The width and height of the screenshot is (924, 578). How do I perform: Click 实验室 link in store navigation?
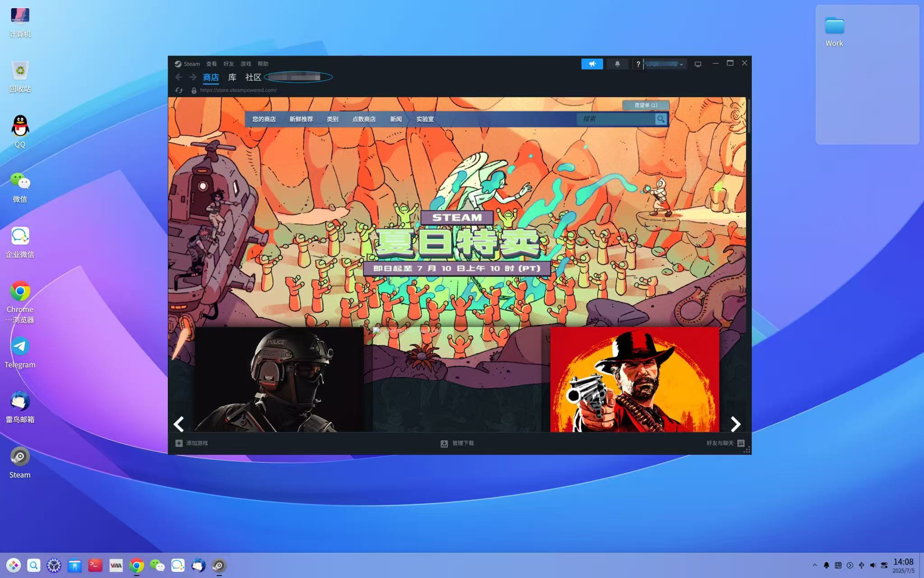click(x=425, y=119)
